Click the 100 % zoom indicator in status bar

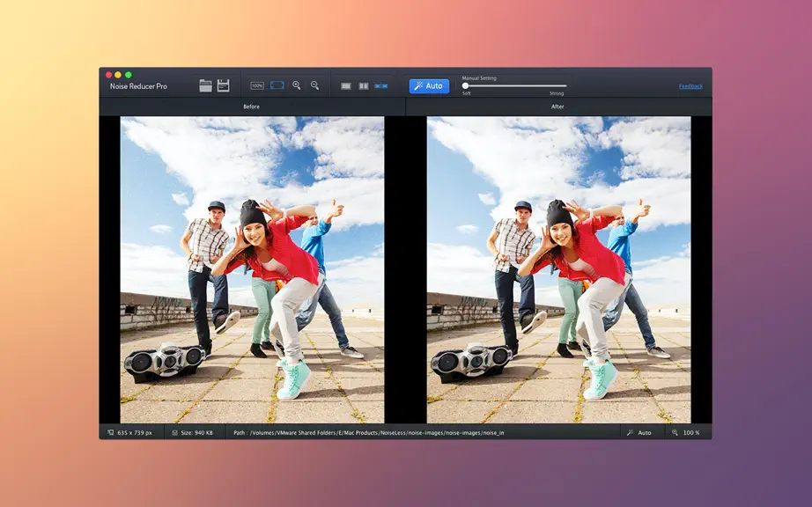click(x=686, y=432)
